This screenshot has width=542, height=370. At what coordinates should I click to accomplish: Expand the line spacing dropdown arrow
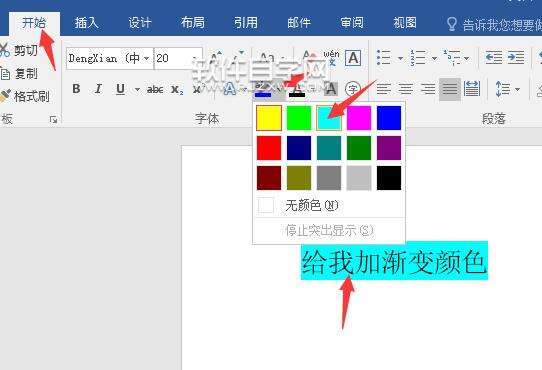(x=517, y=89)
